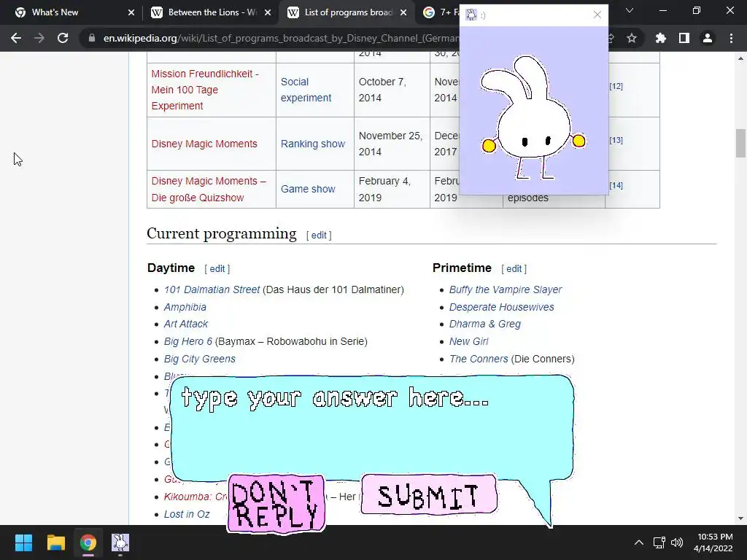Click the November 25, 2014 table cell
Screen dimensions: 747x560
click(x=392, y=144)
